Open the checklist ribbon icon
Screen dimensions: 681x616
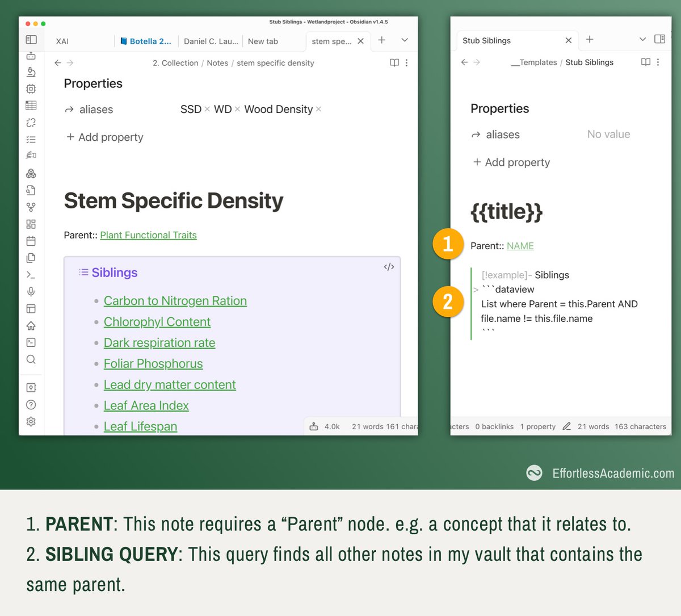[x=31, y=140]
